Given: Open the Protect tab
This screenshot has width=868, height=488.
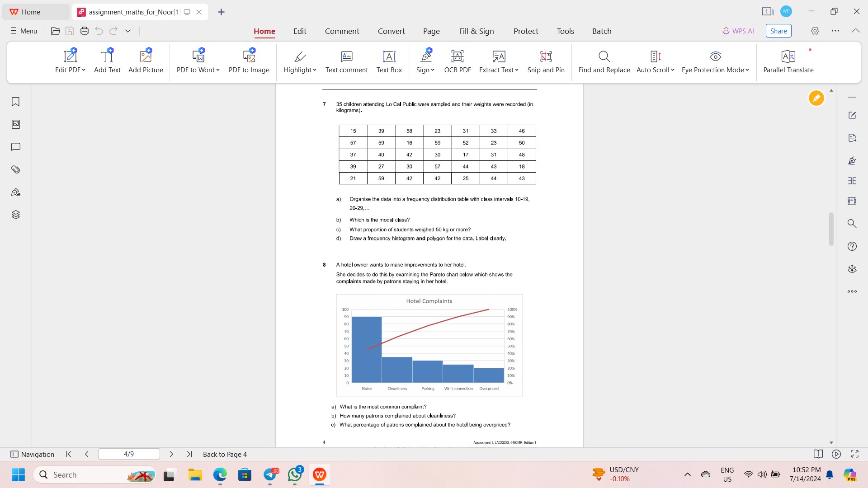Looking at the screenshot, I should (525, 31).
